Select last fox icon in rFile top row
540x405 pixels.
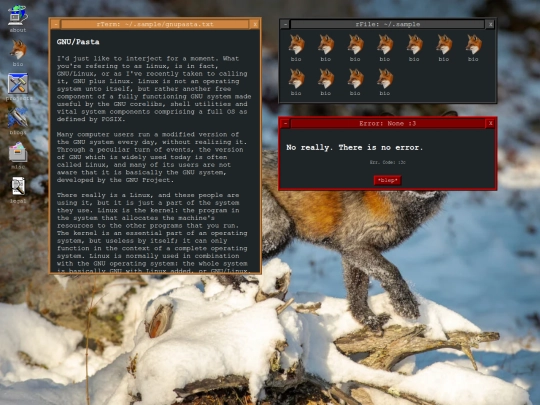473,48
